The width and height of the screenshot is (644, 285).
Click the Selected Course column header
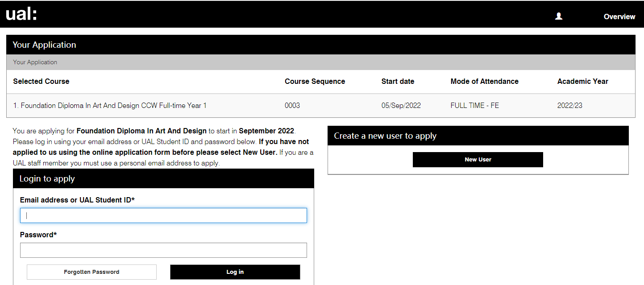[x=41, y=81]
